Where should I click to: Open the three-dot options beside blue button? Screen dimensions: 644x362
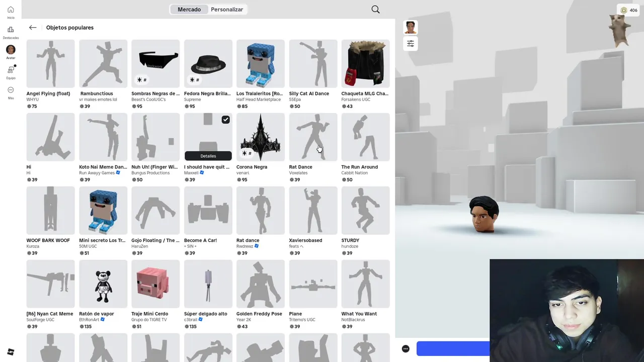pos(406,349)
